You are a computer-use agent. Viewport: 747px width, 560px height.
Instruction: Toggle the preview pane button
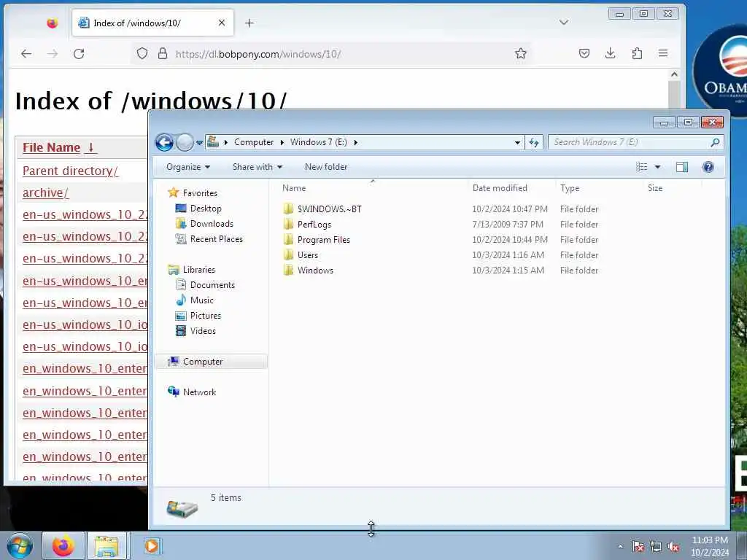pos(682,167)
